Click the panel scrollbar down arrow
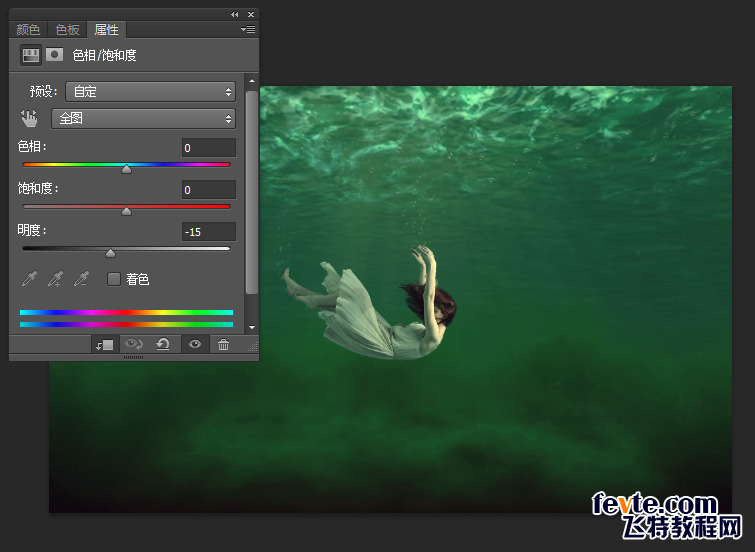 point(252,327)
